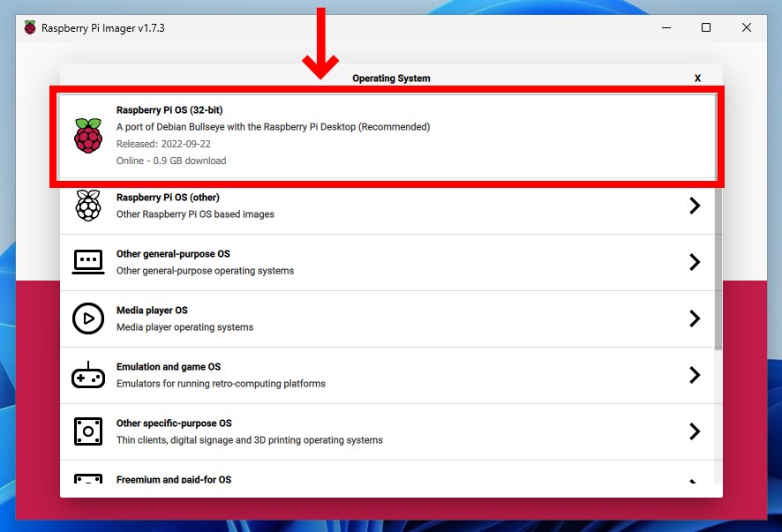Open Other specific-purpose OS chevron arrow
Image resolution: width=782 pixels, height=532 pixels.
[x=695, y=431]
